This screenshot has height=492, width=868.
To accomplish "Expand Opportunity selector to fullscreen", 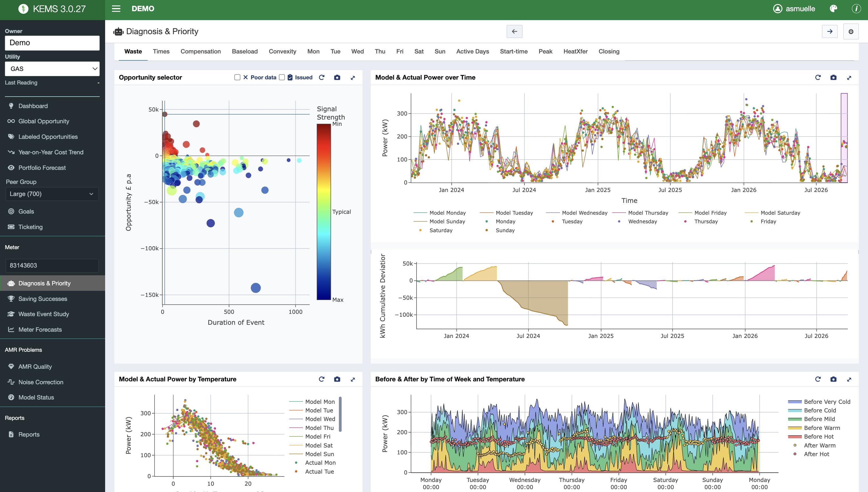I will pyautogui.click(x=353, y=78).
